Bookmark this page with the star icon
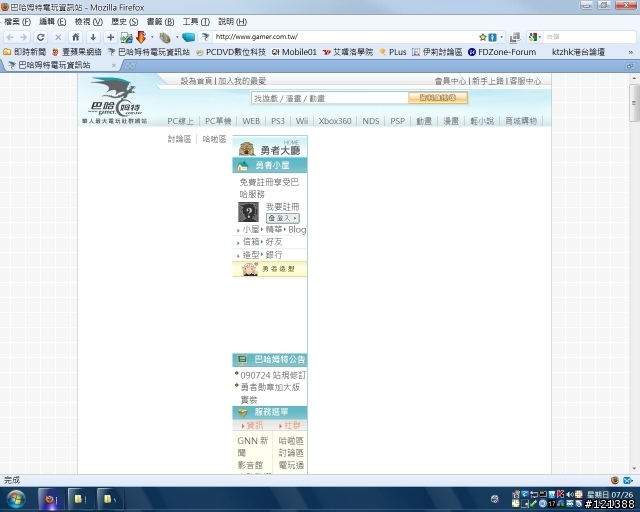Screen dimensions: 640x512 coord(482,37)
